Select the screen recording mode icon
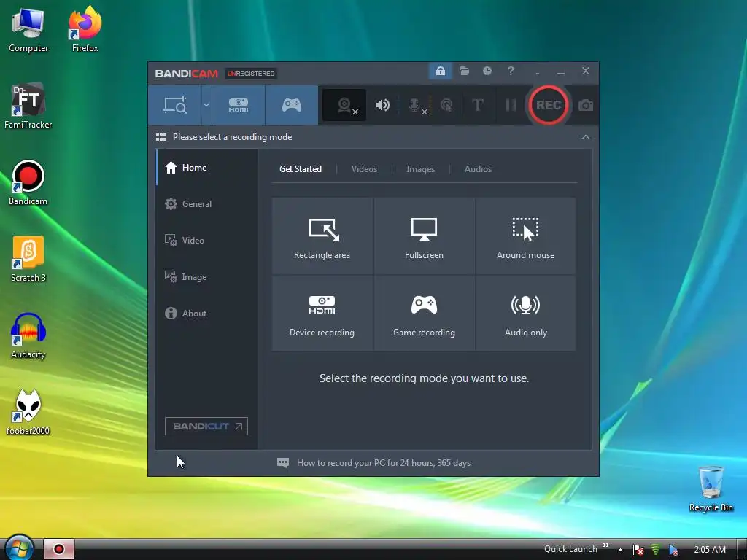Screen dimensions: 747x560 175,105
